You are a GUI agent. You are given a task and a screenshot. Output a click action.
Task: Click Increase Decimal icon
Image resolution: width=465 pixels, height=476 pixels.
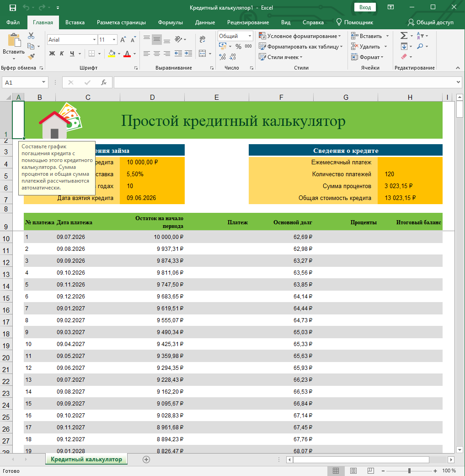click(222, 57)
